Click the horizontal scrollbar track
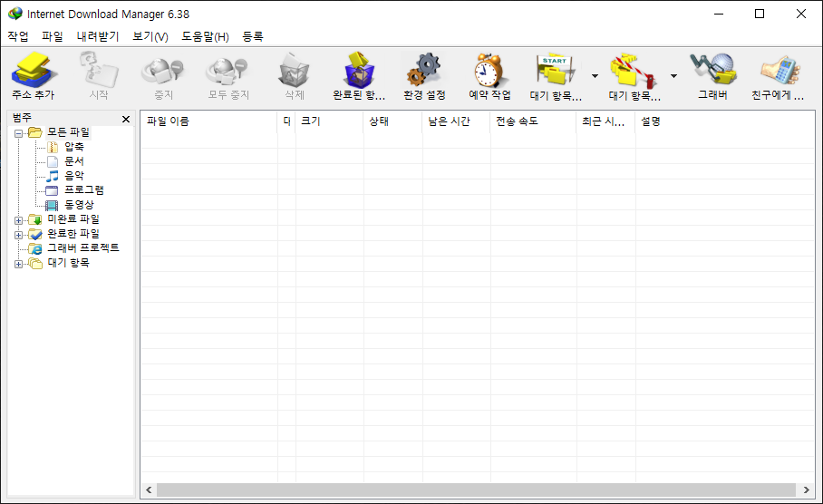The height and width of the screenshot is (504, 823). [477, 489]
